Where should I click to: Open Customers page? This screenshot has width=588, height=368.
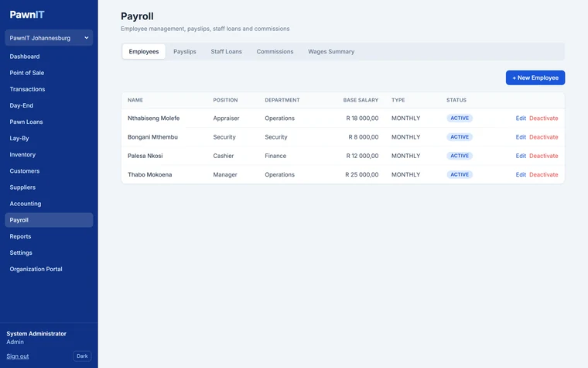tap(25, 171)
